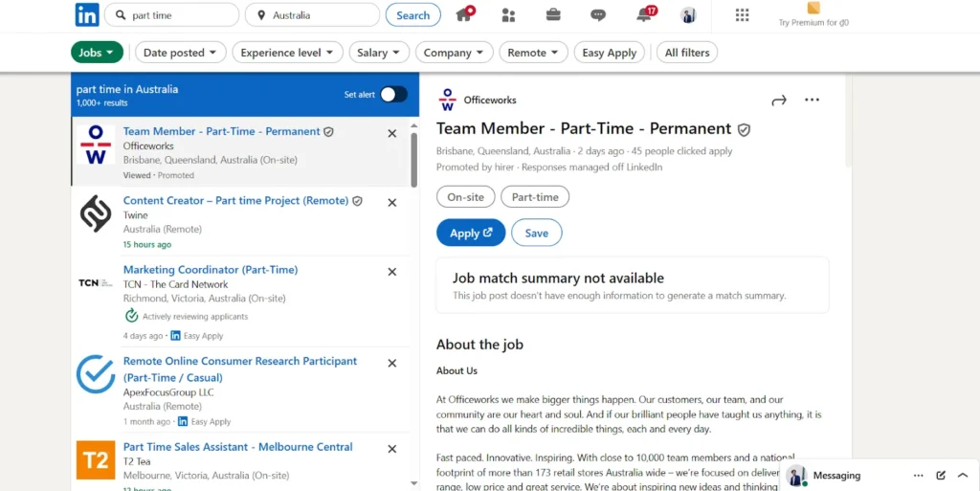The width and height of the screenshot is (980, 491).
Task: Open the Jobs briefcase icon
Action: (x=553, y=15)
